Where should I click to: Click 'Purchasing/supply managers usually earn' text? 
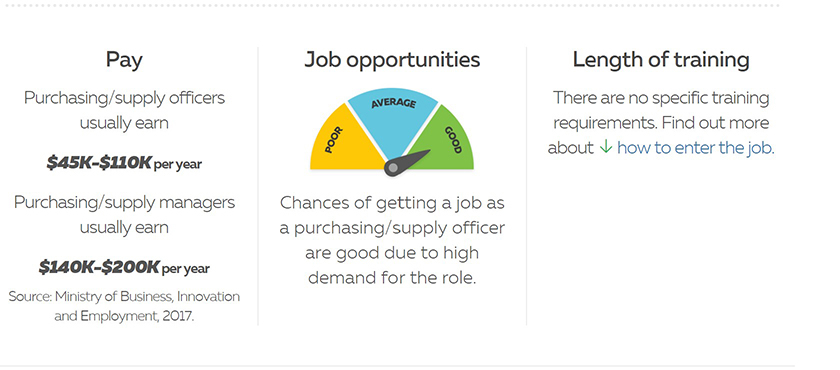(x=124, y=215)
